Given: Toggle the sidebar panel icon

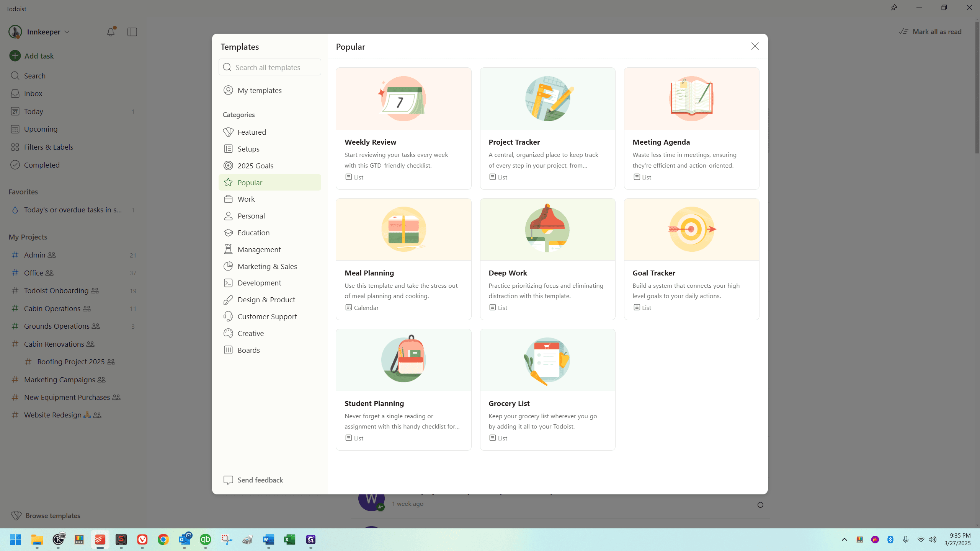Looking at the screenshot, I should pyautogui.click(x=132, y=32).
